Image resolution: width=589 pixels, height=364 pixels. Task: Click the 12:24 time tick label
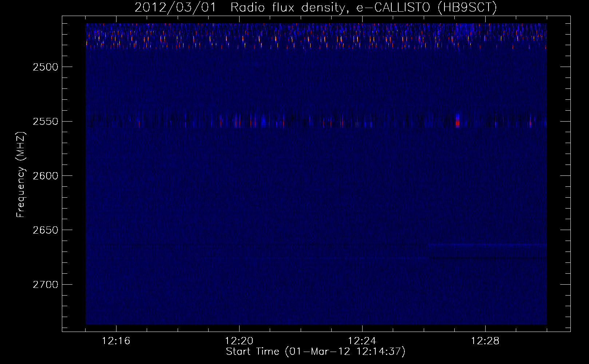pyautogui.click(x=362, y=341)
